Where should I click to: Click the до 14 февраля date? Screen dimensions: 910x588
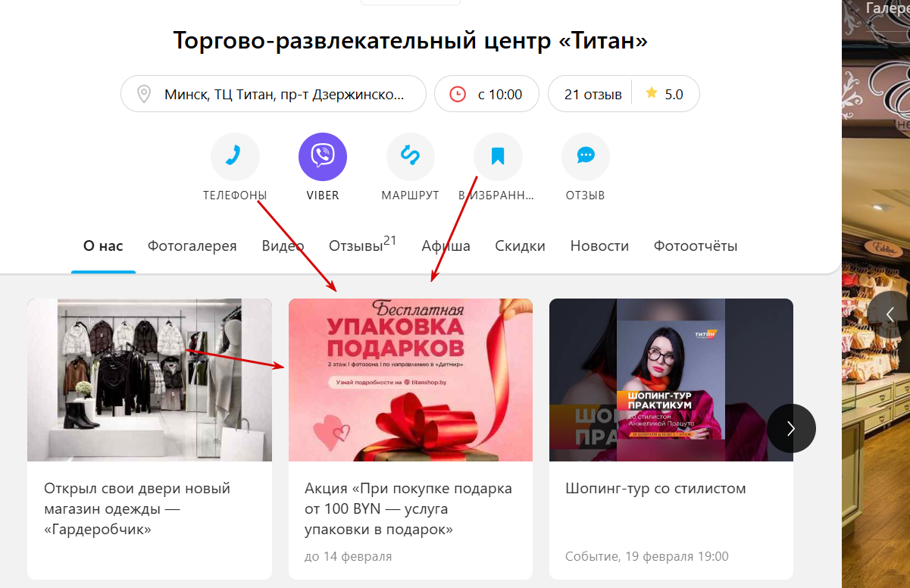[349, 556]
